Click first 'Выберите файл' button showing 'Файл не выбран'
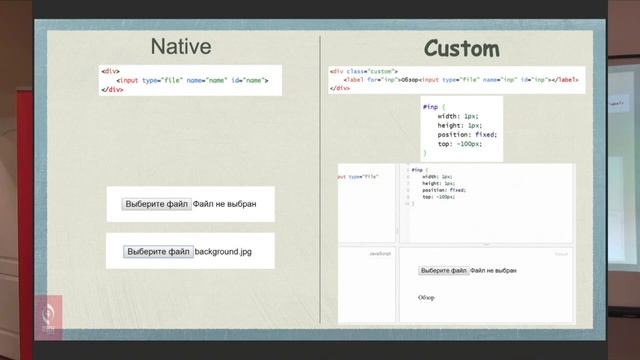Viewport: 640px width, 360px height. coord(157,204)
